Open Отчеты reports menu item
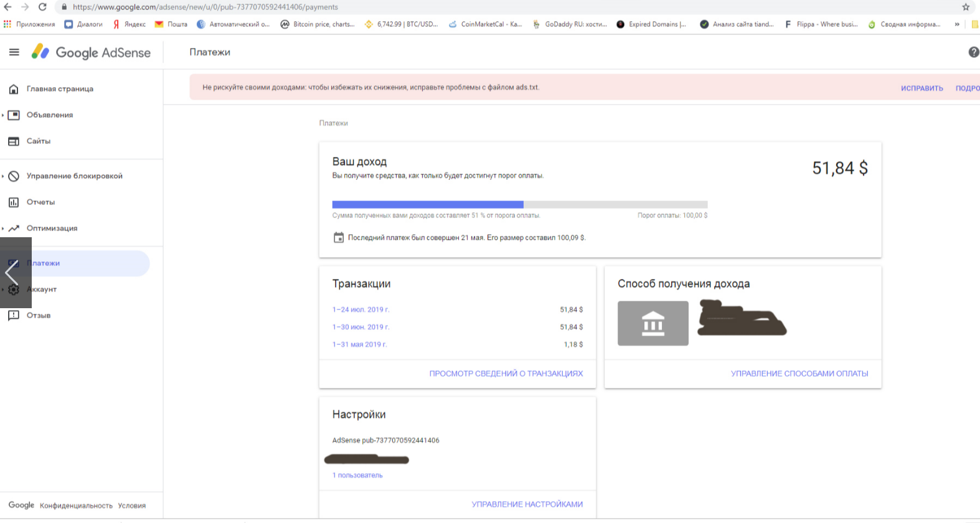The image size is (980, 523). [41, 202]
